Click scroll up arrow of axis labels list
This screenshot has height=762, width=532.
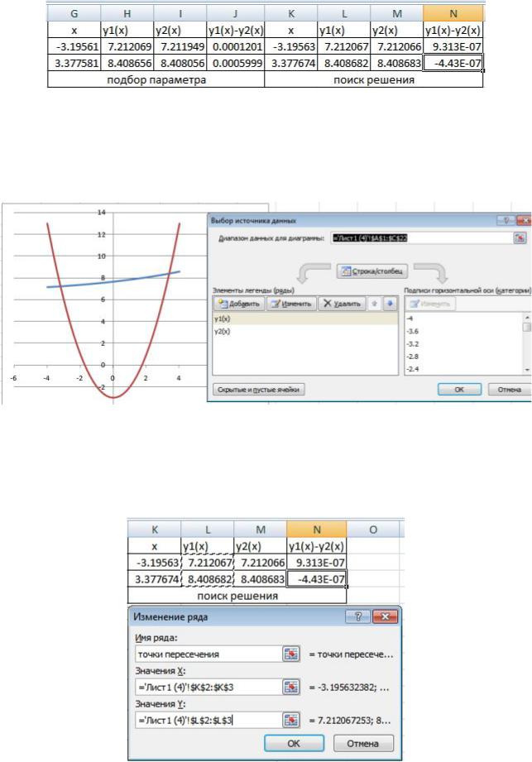(527, 318)
